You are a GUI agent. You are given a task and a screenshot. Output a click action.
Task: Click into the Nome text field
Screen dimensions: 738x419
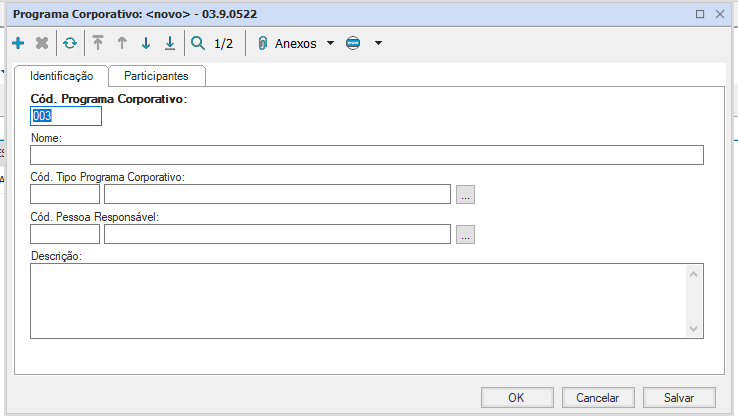pyautogui.click(x=366, y=155)
